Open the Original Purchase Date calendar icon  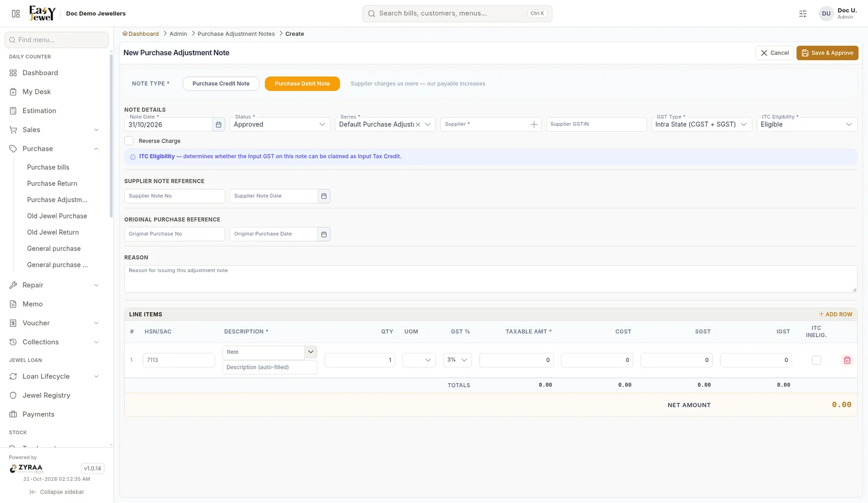point(324,234)
